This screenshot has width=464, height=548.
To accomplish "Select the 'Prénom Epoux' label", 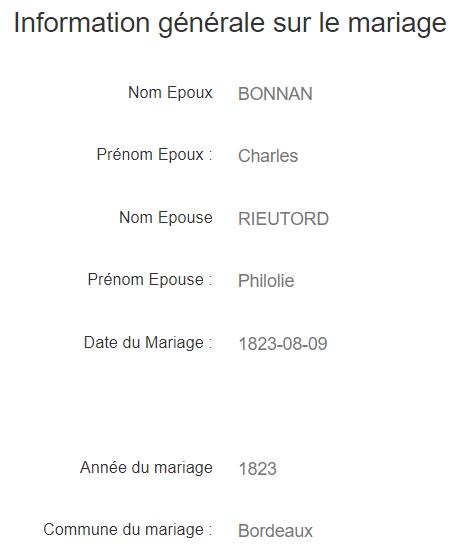I will [154, 155].
